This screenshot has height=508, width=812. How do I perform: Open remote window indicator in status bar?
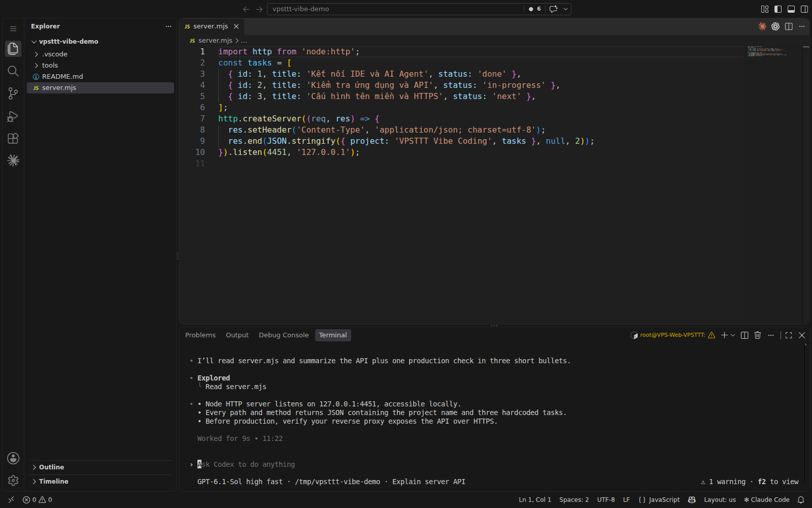pyautogui.click(x=11, y=500)
